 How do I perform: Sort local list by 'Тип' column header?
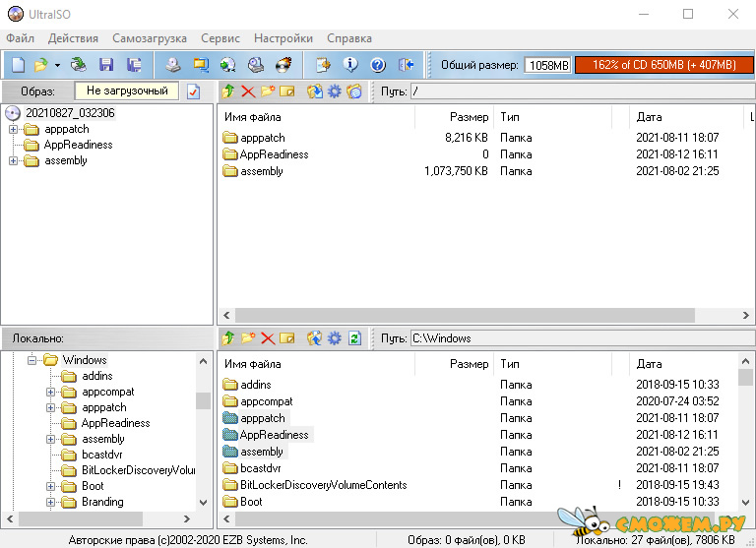(552, 364)
